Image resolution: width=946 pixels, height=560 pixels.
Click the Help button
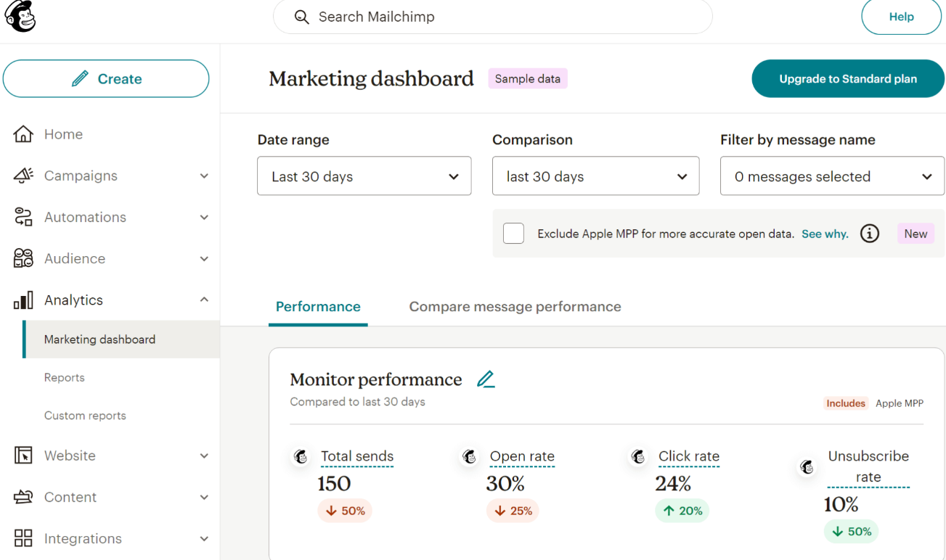point(901,17)
